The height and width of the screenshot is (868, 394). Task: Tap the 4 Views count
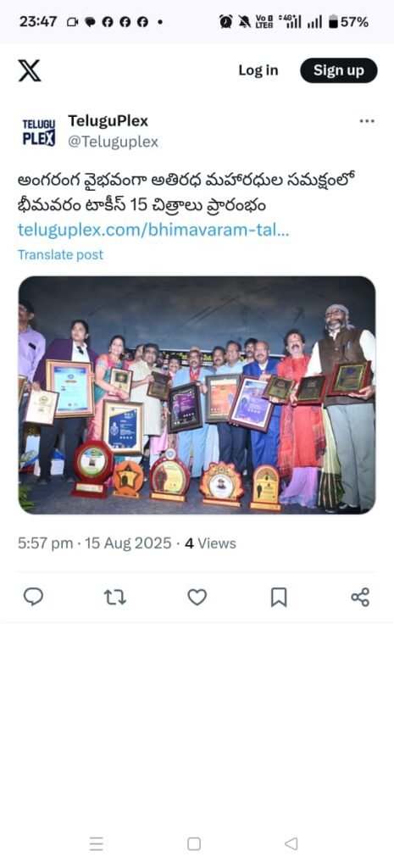210,543
